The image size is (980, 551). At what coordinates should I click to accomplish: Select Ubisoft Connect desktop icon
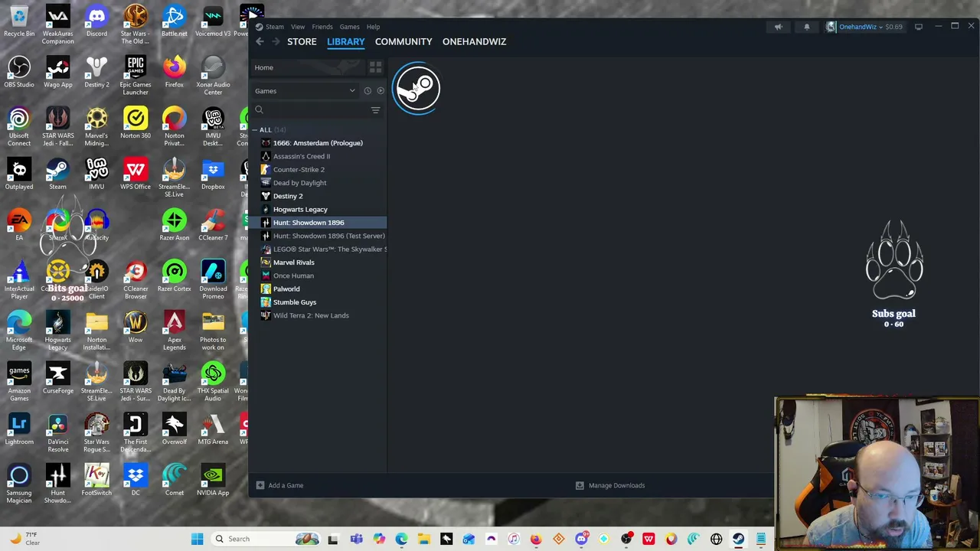pyautogui.click(x=19, y=126)
